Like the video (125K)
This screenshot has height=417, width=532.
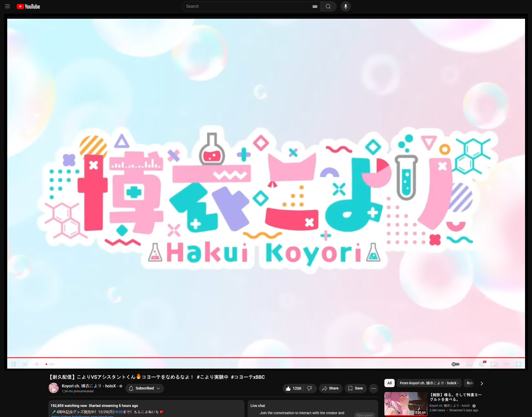(293, 388)
